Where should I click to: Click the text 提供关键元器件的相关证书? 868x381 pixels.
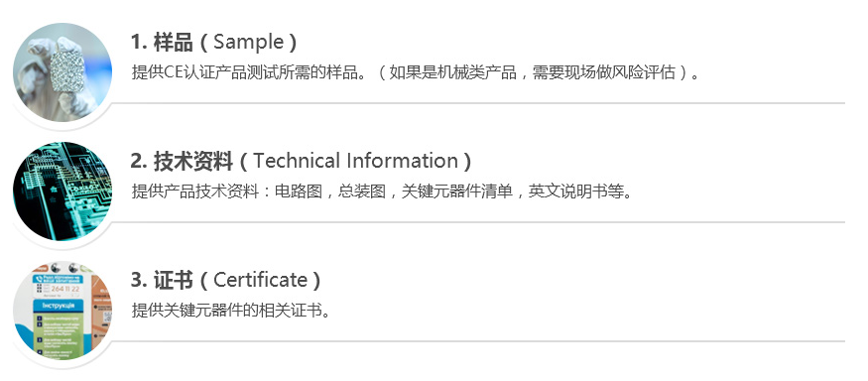[231, 311]
